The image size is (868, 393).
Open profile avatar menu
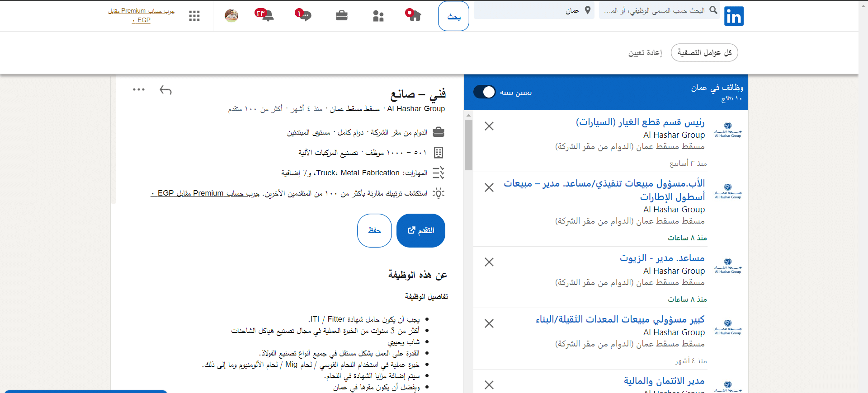point(231,15)
